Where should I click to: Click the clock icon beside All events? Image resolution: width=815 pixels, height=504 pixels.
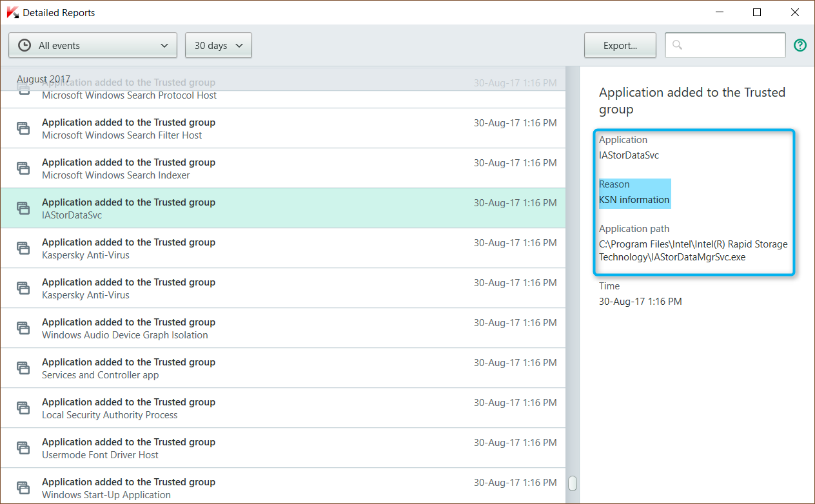tap(24, 45)
